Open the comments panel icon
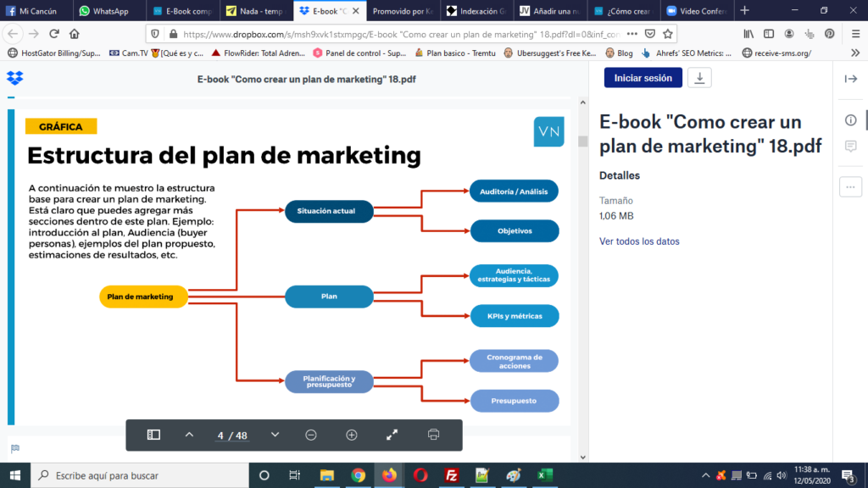 click(x=850, y=147)
